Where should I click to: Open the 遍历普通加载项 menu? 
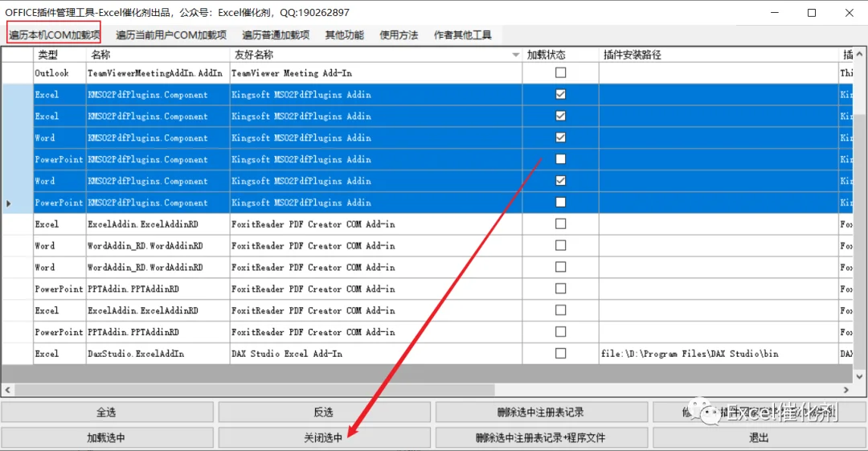275,35
